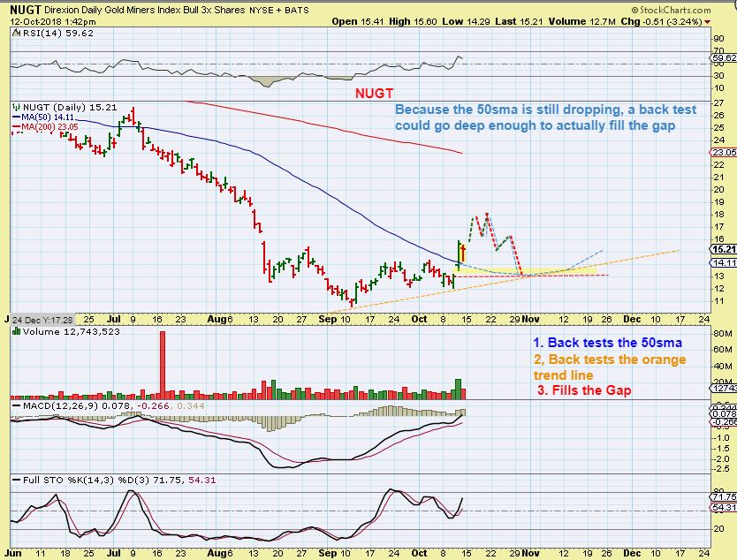Image resolution: width=737 pixels, height=560 pixels.
Task: Click the volume bars icon beside Volume 12,743,523
Action: [17, 331]
